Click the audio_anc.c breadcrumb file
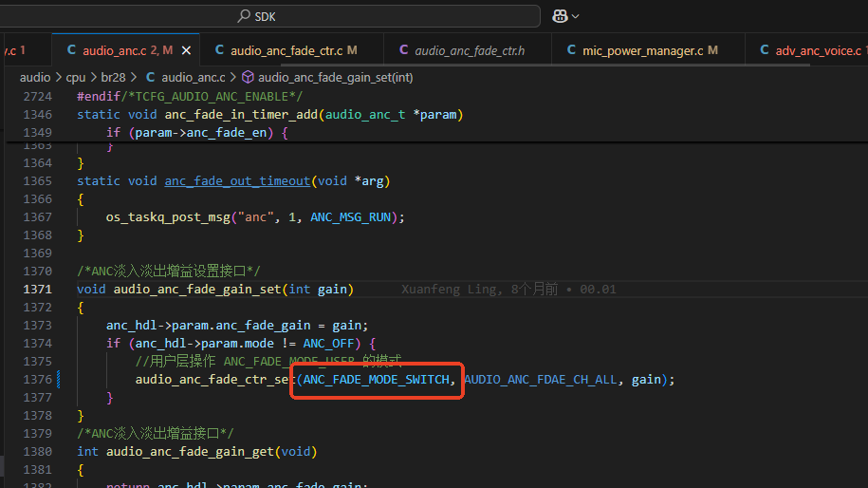 click(194, 78)
